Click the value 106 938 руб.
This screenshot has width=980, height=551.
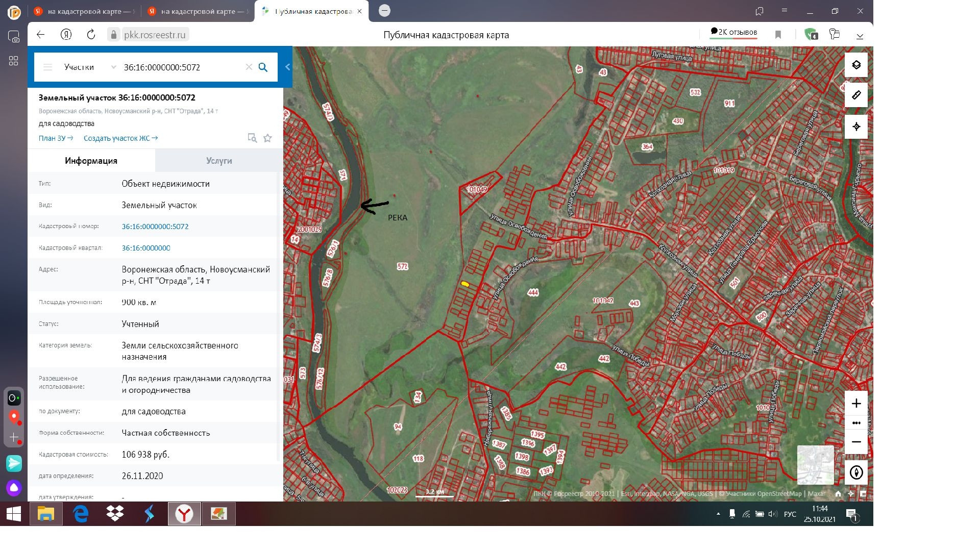click(145, 455)
